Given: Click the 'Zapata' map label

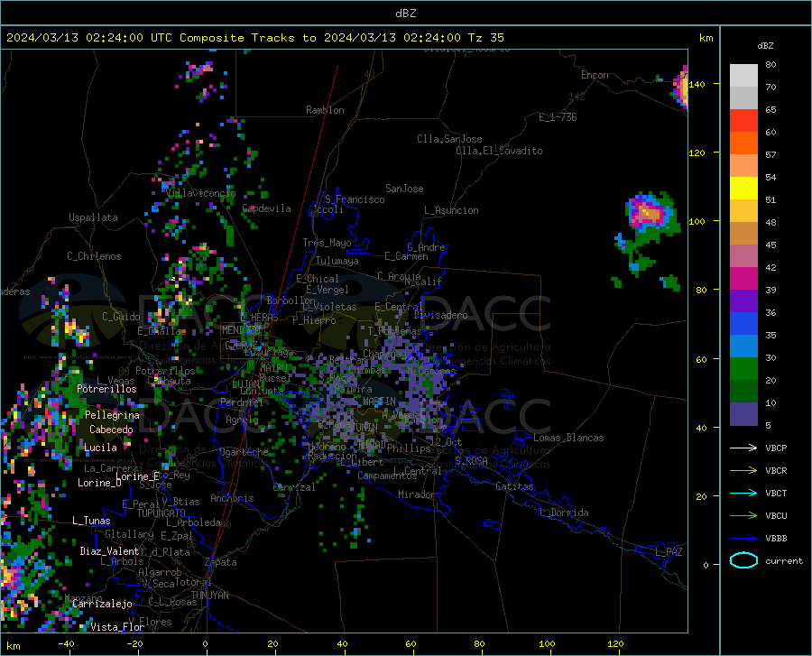Looking at the screenshot, I should 221,562.
